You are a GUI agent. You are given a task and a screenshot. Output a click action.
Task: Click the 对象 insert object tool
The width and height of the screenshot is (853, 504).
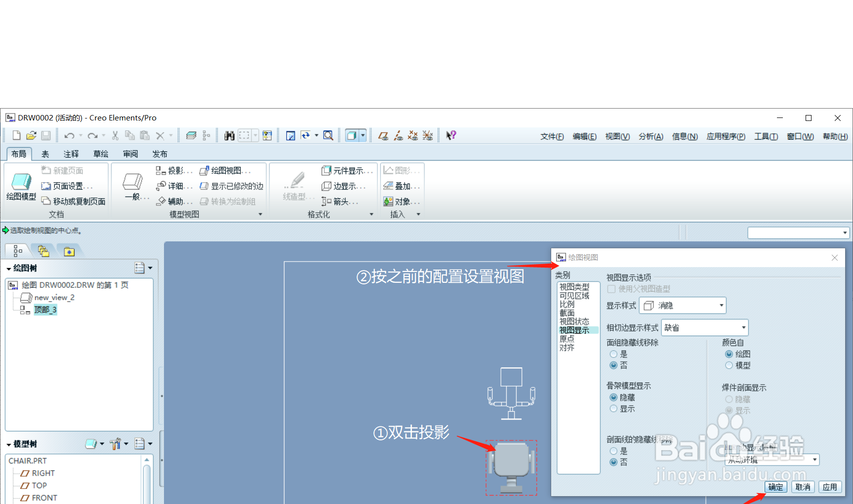click(x=401, y=201)
